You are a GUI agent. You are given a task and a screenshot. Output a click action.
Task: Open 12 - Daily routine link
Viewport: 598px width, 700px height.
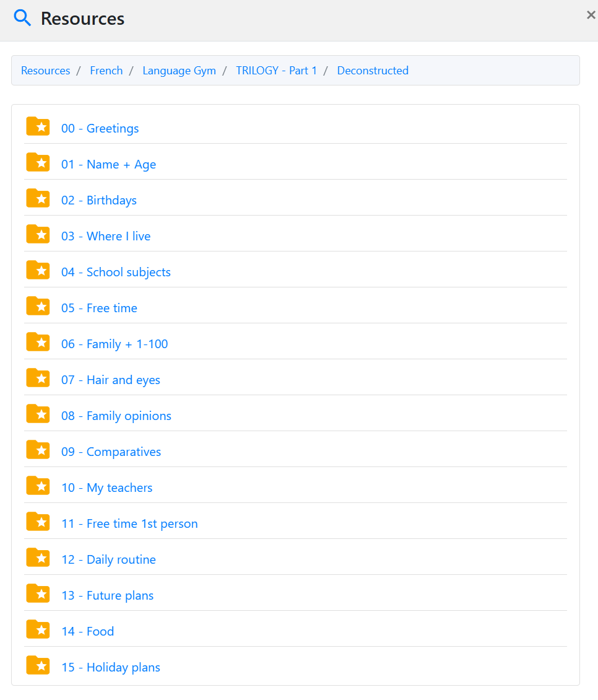coord(108,560)
